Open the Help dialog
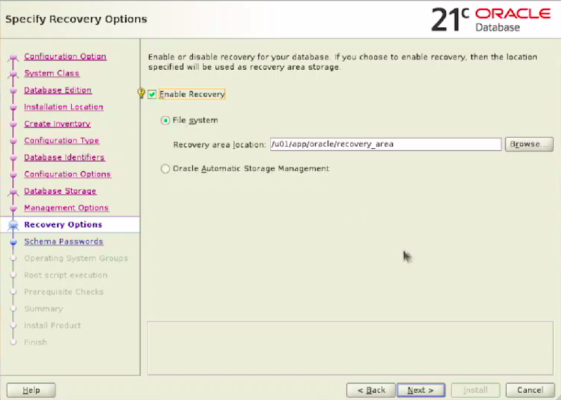Screen dimensions: 561x400 tap(31, 390)
